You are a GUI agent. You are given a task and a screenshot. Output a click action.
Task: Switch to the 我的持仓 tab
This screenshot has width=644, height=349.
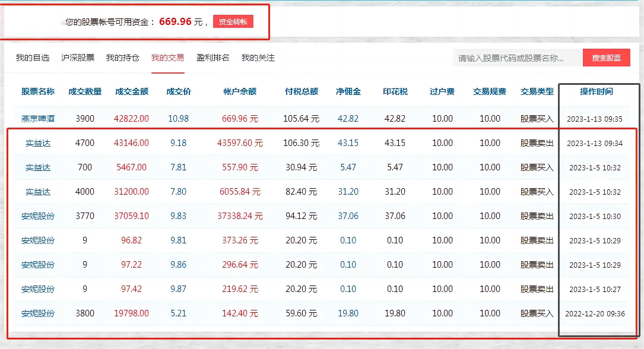[123, 58]
